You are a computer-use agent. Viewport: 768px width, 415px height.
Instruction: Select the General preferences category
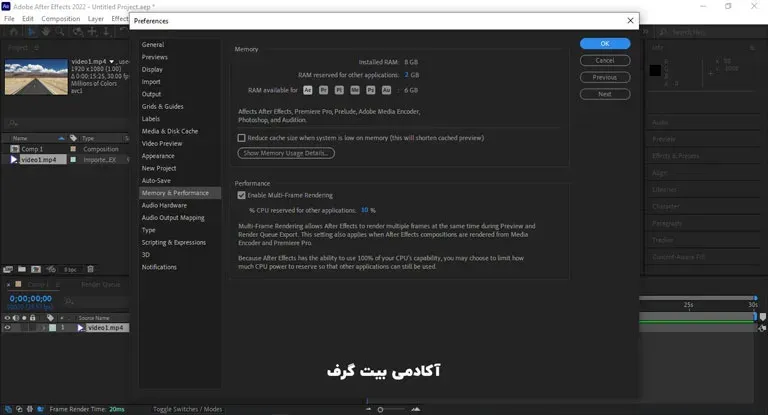coord(153,45)
